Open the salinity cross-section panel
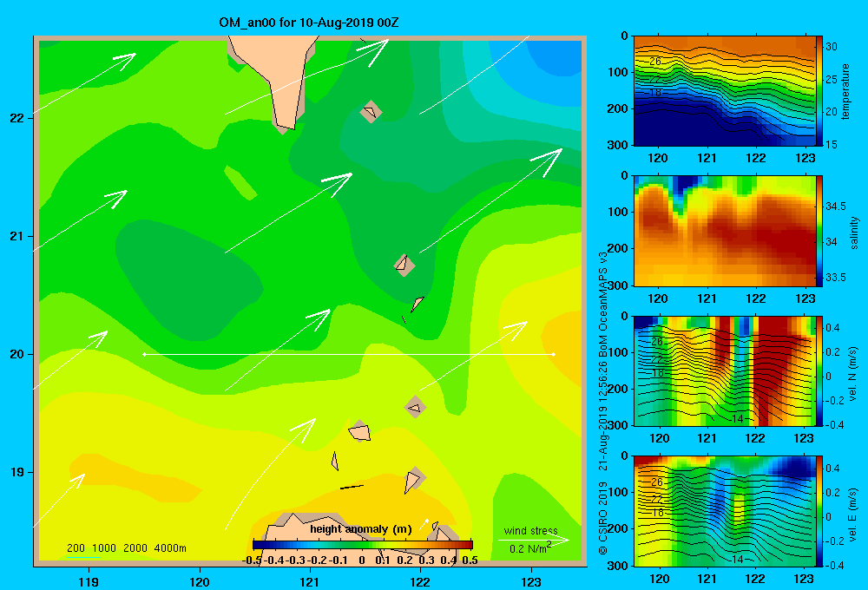868x590 pixels. click(x=724, y=231)
